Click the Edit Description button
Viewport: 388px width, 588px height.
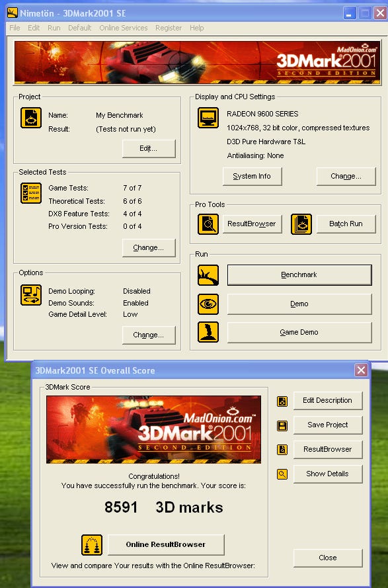click(328, 401)
